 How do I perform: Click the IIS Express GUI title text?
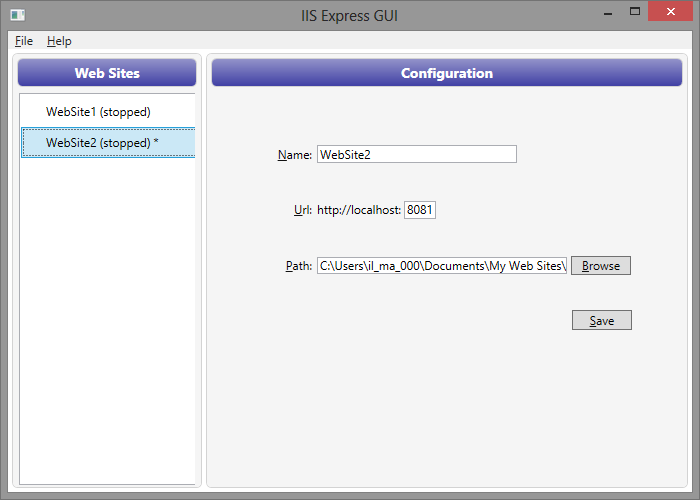tap(350, 16)
